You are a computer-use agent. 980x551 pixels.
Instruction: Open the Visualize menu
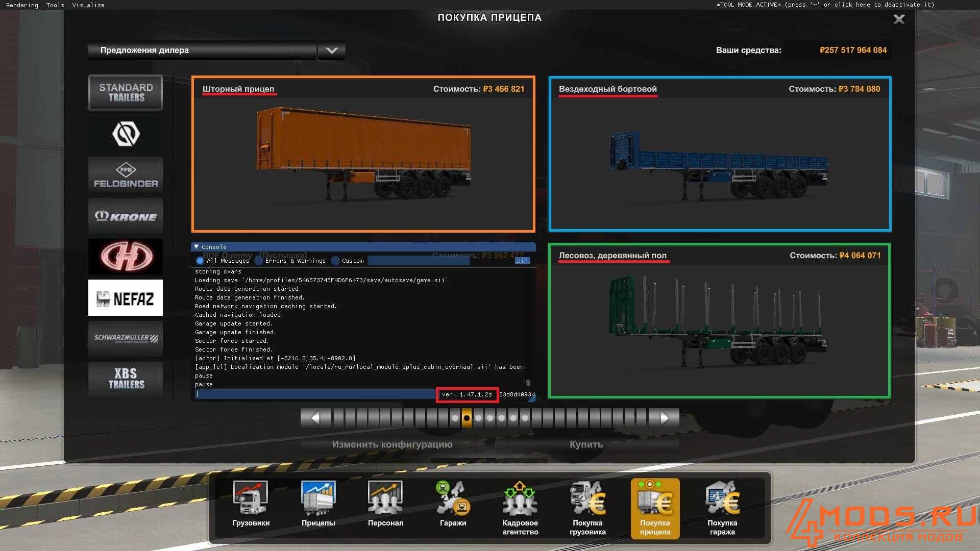click(88, 5)
